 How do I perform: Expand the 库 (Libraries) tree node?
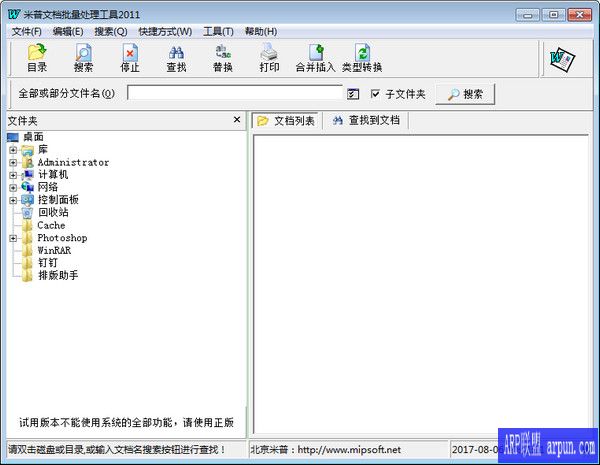13,150
